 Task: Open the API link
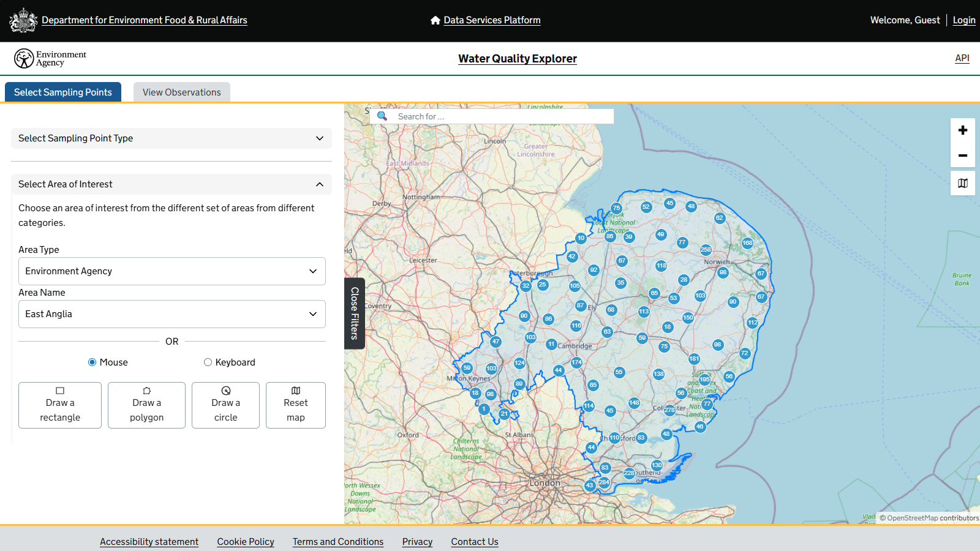click(x=962, y=58)
